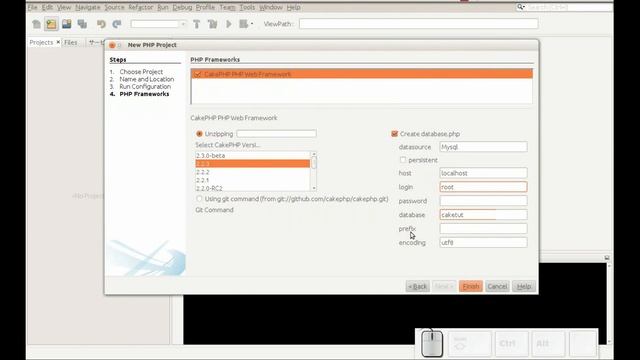640x360 pixels.
Task: Open the View menu
Action: coord(64,7)
